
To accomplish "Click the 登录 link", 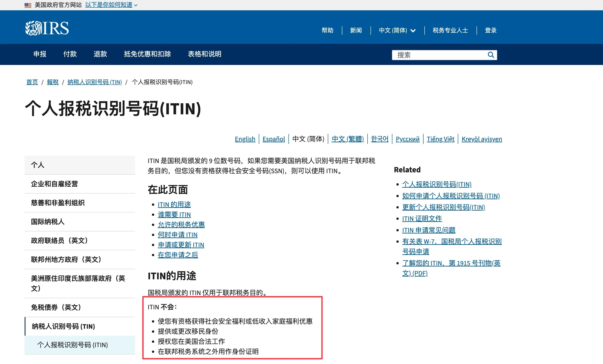I will (491, 30).
